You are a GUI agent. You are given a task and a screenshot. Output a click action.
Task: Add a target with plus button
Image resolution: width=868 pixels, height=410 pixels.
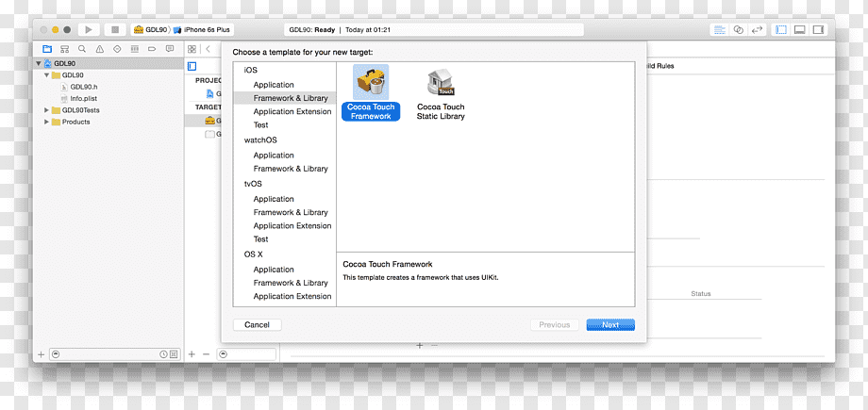coord(192,354)
